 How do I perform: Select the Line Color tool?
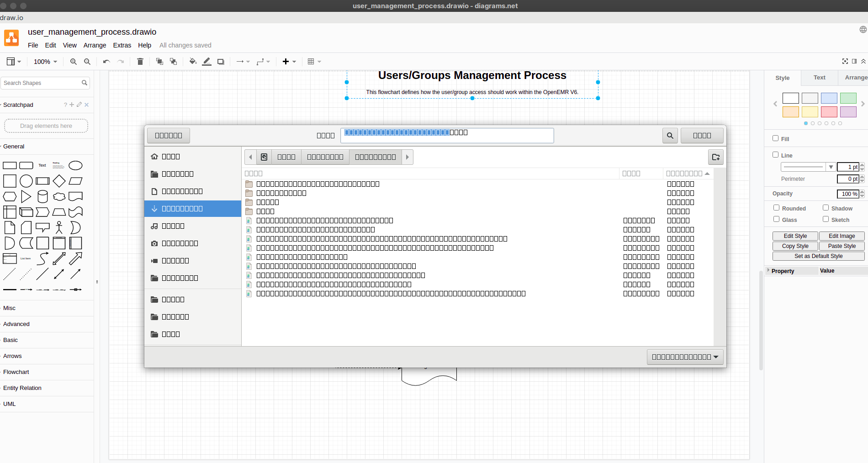[206, 61]
